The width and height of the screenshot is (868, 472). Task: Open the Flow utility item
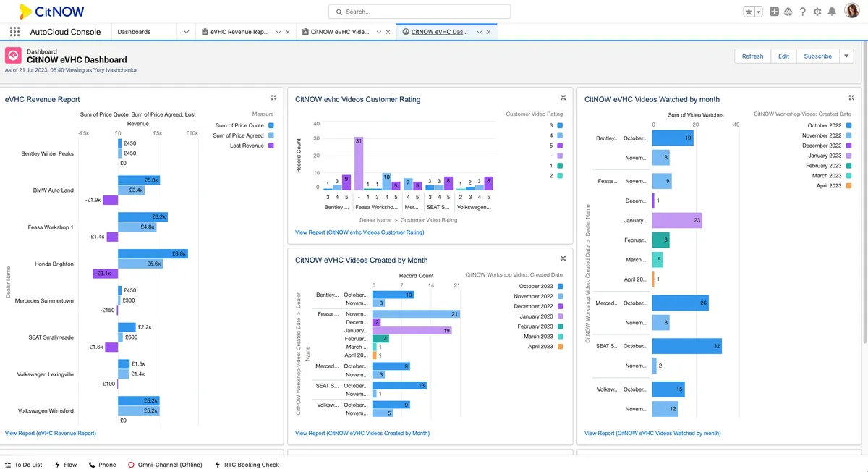pos(65,465)
